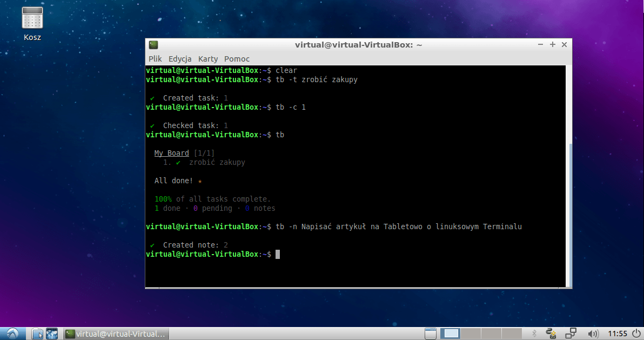Switch to the second workspace in pager

471,334
